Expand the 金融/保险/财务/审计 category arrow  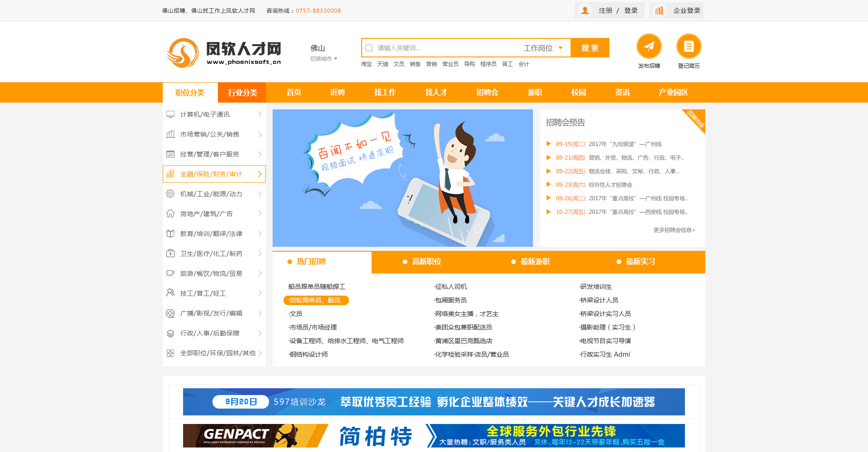point(259,174)
